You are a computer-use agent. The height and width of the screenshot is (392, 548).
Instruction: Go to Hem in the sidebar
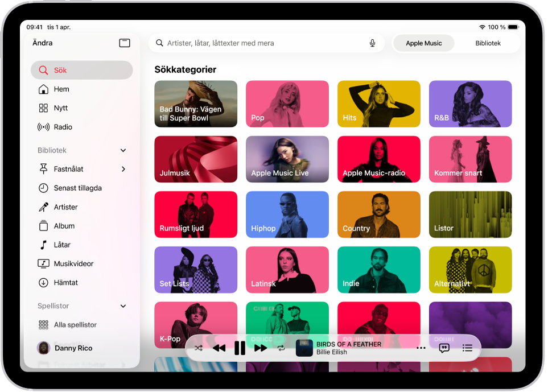(82, 89)
